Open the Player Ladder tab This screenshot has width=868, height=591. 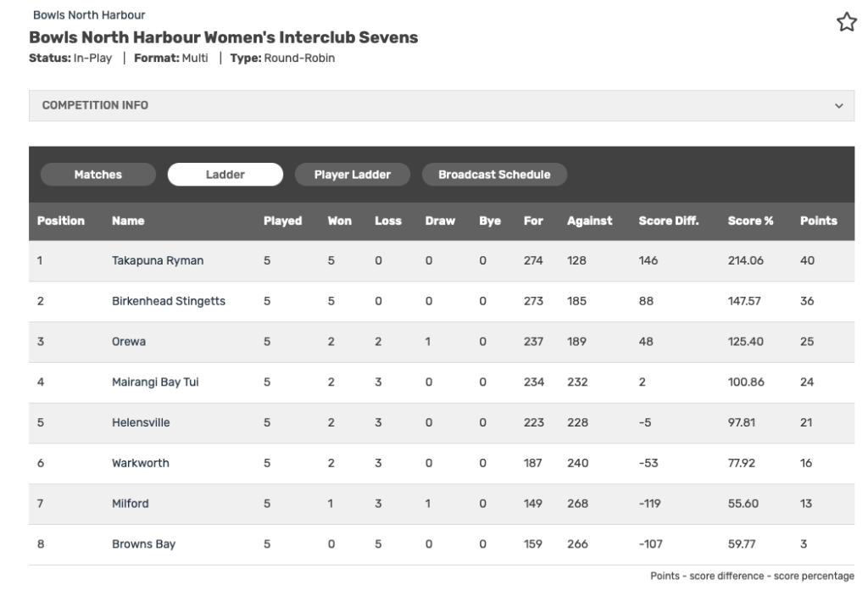coord(353,175)
